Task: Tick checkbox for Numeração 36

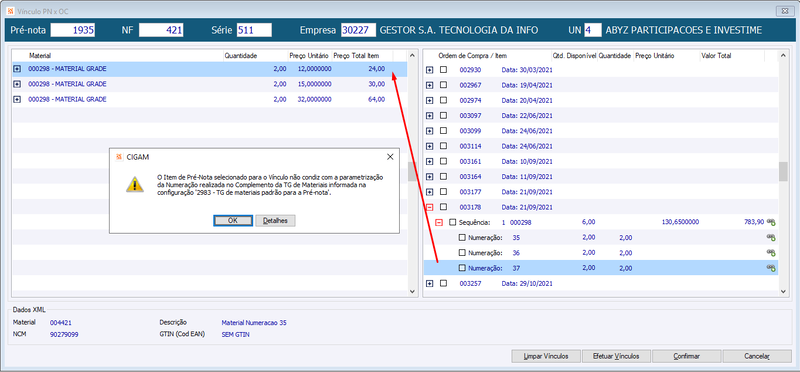Action: 462,253
